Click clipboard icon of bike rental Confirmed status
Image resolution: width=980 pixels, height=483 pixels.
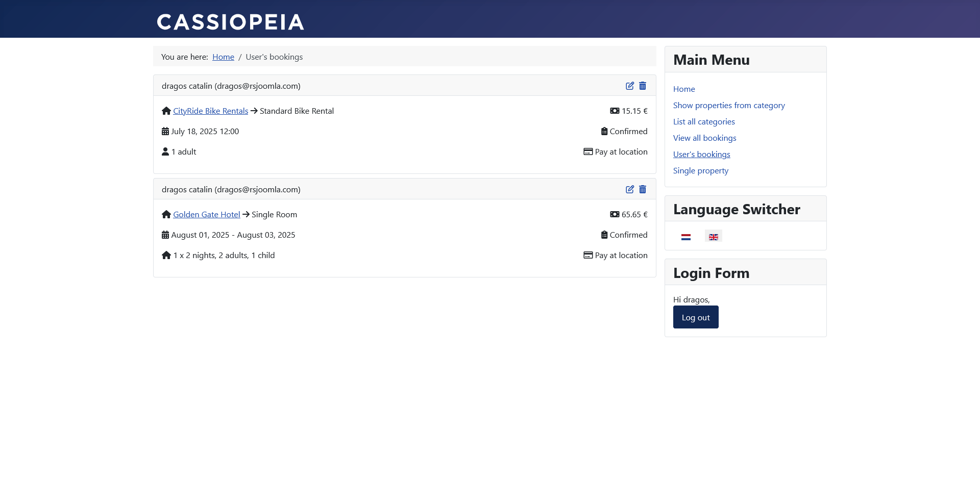point(604,131)
